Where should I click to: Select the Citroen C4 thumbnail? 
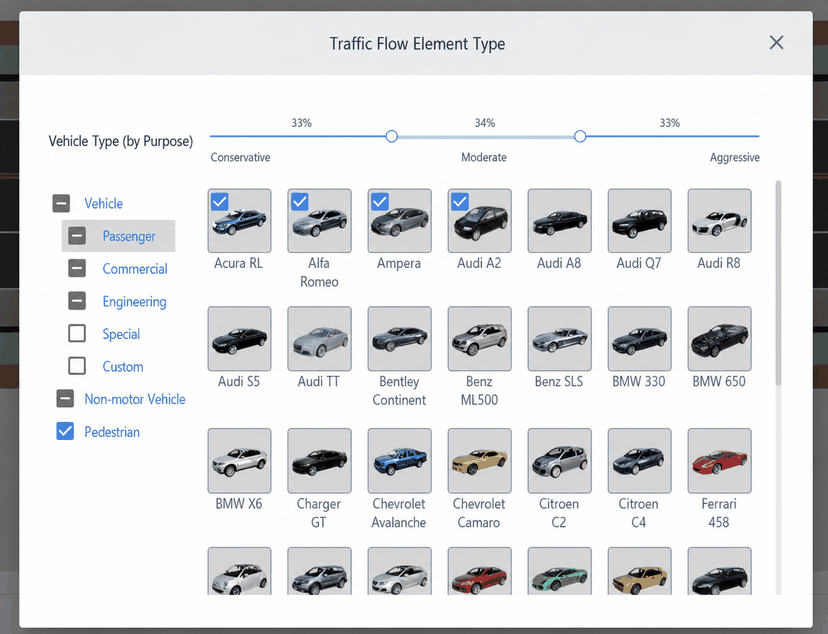[x=639, y=460]
